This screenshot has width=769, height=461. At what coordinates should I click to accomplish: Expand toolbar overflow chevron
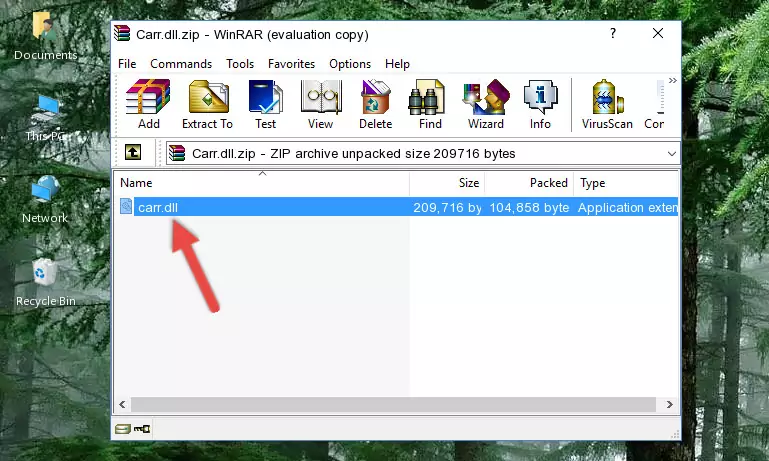(x=672, y=80)
